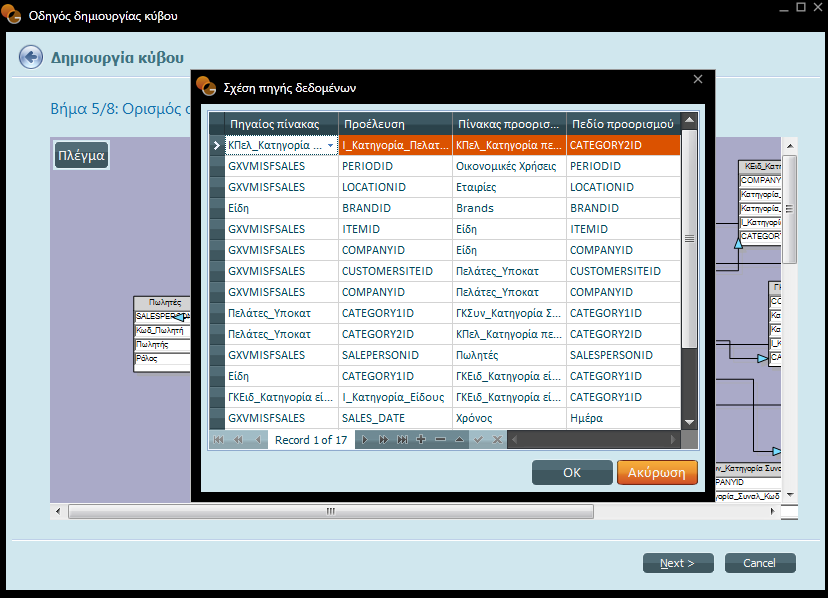
Task: Click the edit record triangle icon
Action: click(459, 440)
